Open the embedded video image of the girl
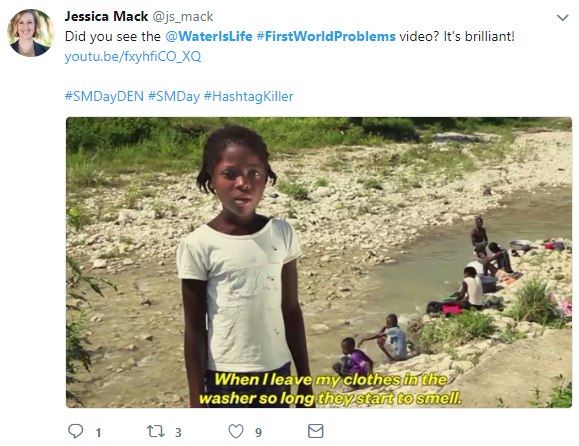 [319, 263]
